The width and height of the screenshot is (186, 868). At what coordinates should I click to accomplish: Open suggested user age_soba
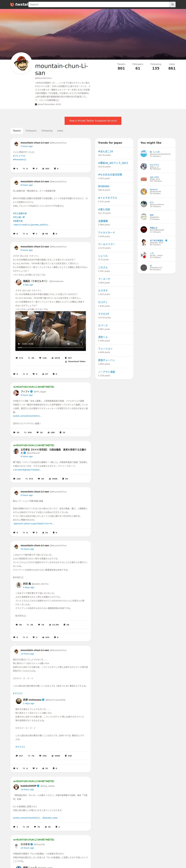pos(155,177)
